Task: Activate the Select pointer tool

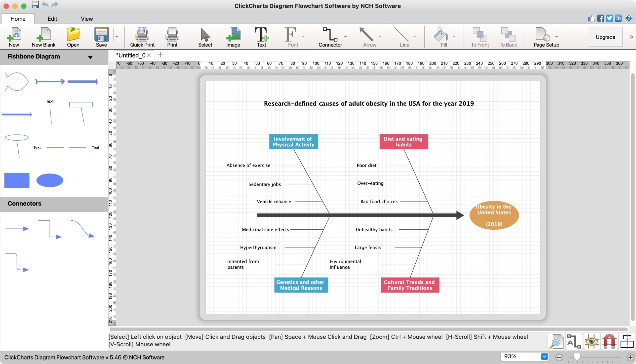Action: click(205, 37)
